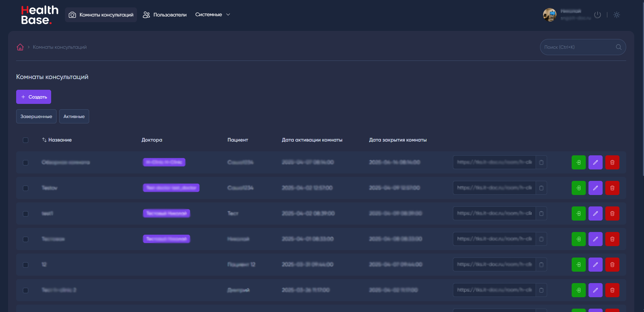Click the Комнаты консультаций breadcrumb
Image resolution: width=644 pixels, height=312 pixels.
click(60, 47)
